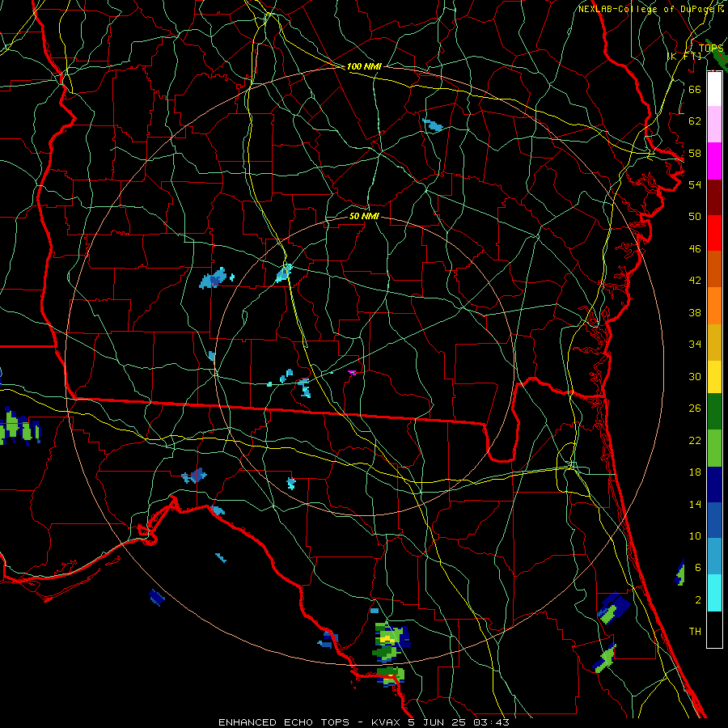Pick the light pink swatch in the color scale
Viewport: 728px width, 728px height.
pyautogui.click(x=714, y=124)
